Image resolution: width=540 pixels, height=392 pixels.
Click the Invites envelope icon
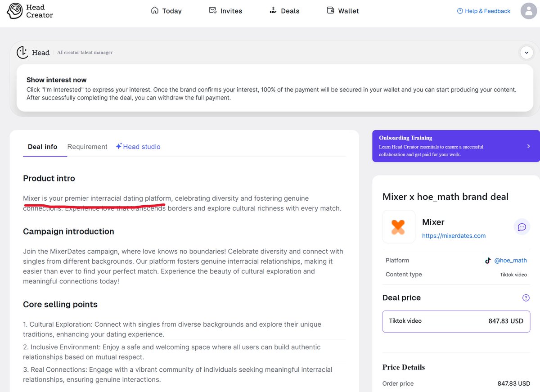tap(213, 10)
